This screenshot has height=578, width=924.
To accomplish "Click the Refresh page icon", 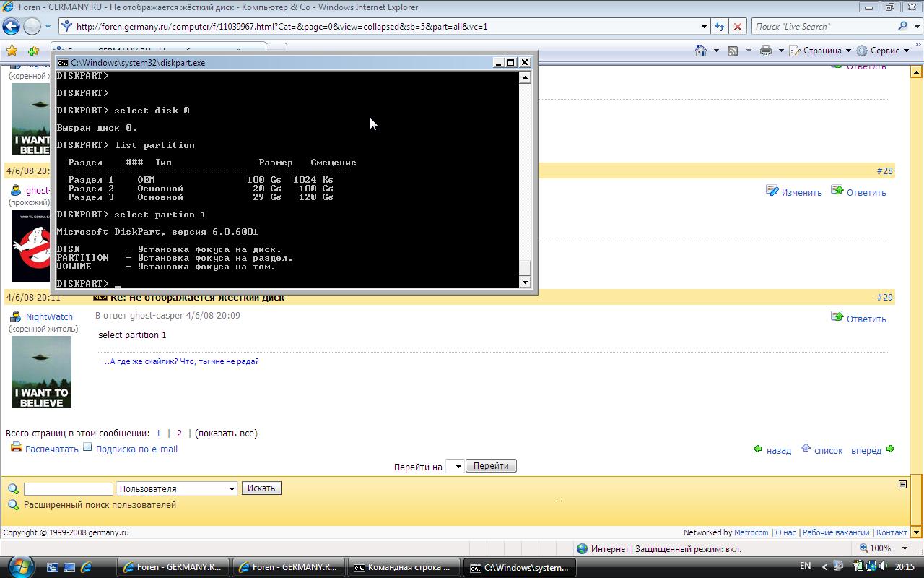I will [719, 27].
